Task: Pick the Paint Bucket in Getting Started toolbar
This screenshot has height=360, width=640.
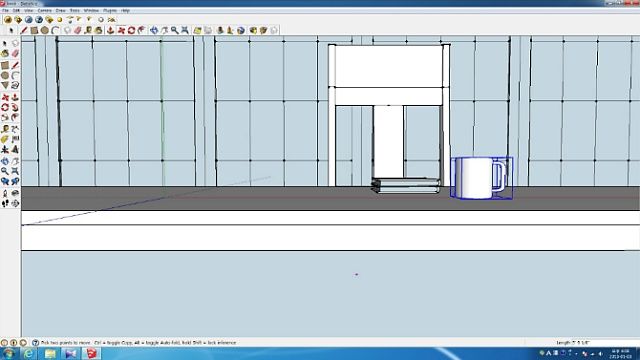Action: [98, 30]
